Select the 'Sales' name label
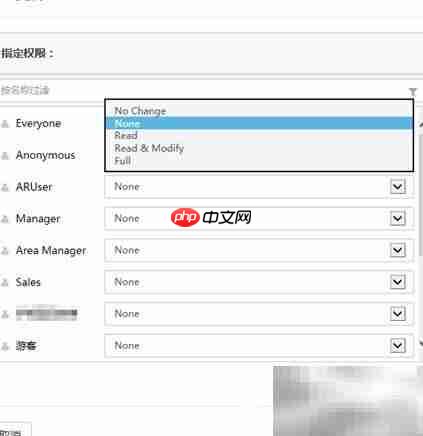 [x=28, y=282]
